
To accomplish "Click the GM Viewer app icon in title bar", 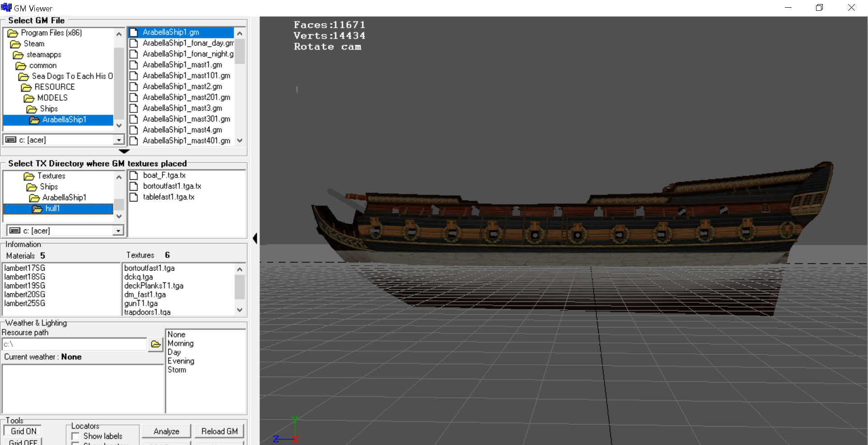I will point(6,7).
